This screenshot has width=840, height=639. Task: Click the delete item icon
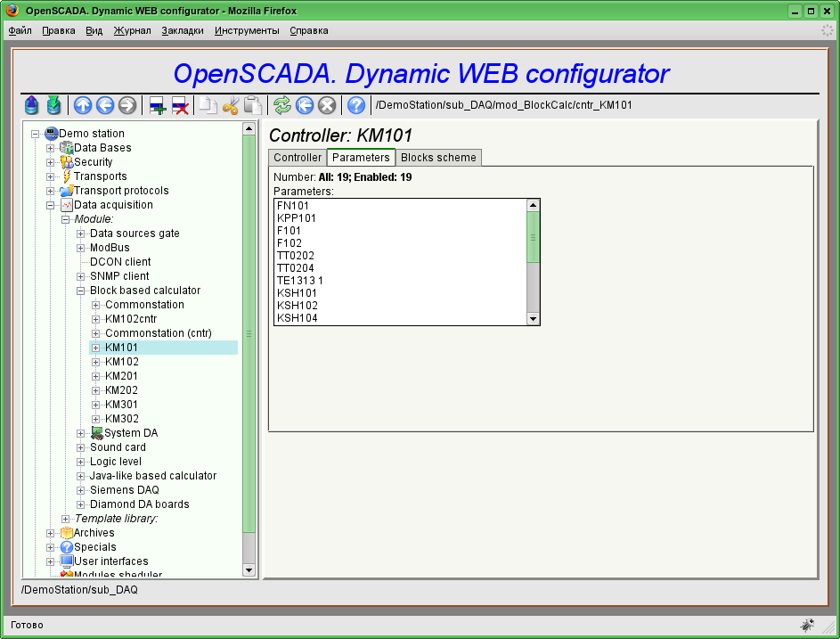[180, 105]
